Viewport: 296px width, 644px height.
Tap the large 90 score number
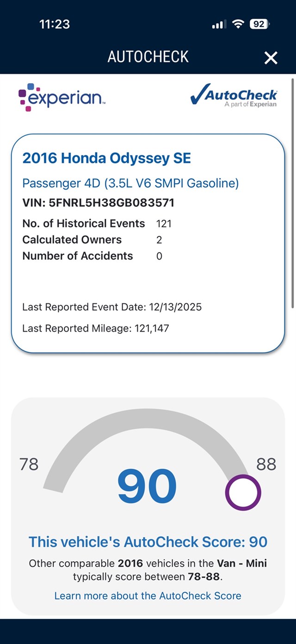coord(147,486)
